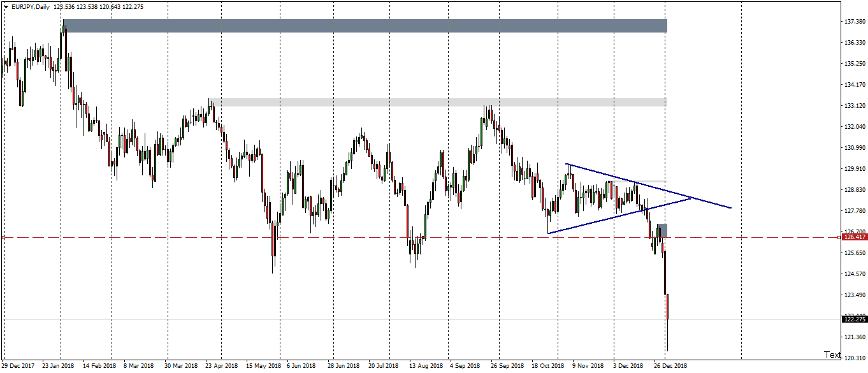The height and width of the screenshot is (373, 868).
Task: Click the 135.250 price axis label
Action: tap(854, 64)
